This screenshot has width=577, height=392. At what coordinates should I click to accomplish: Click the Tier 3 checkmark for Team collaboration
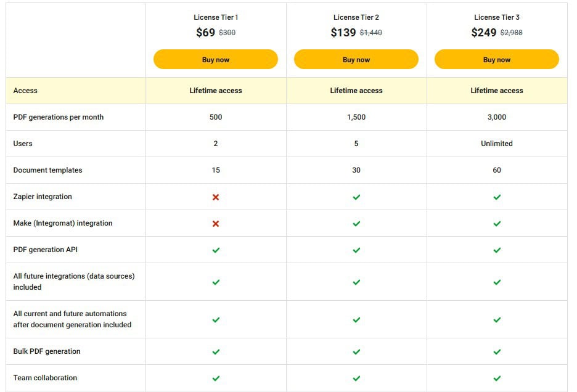[496, 378]
